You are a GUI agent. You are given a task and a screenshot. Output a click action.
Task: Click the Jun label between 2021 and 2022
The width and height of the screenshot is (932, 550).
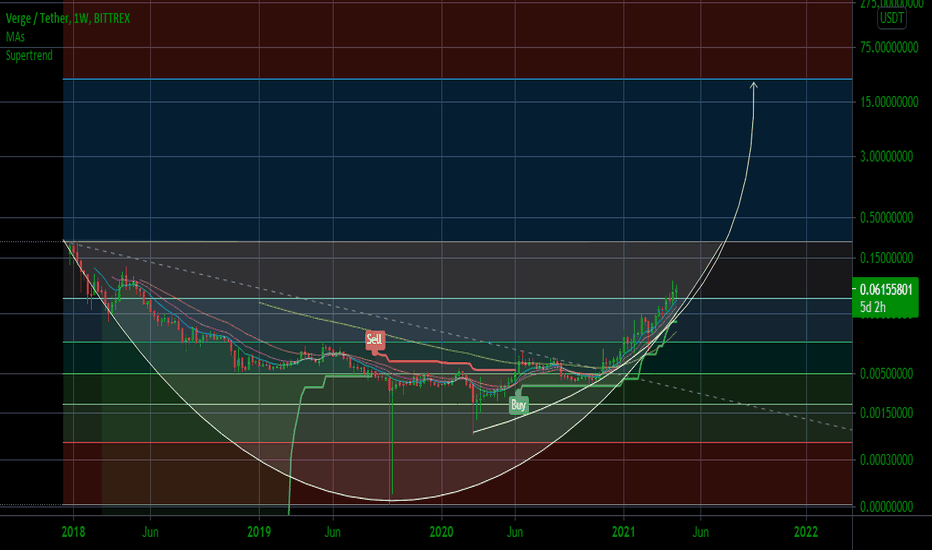(x=701, y=532)
